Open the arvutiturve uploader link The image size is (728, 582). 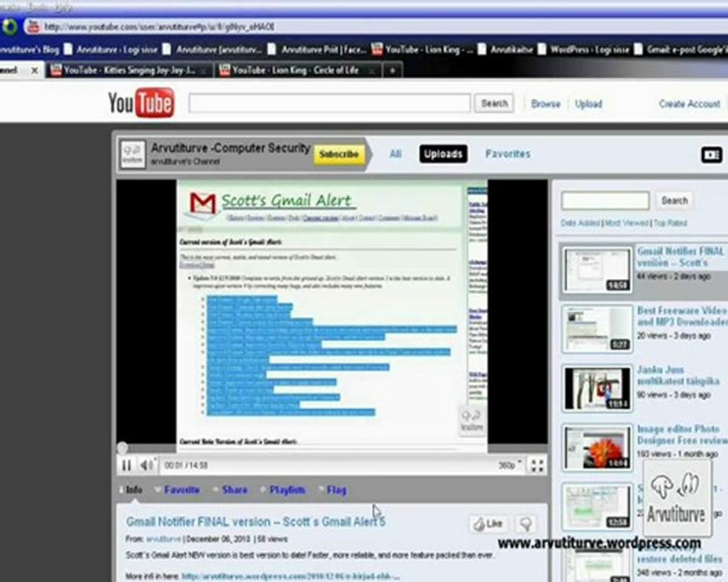coord(163,539)
